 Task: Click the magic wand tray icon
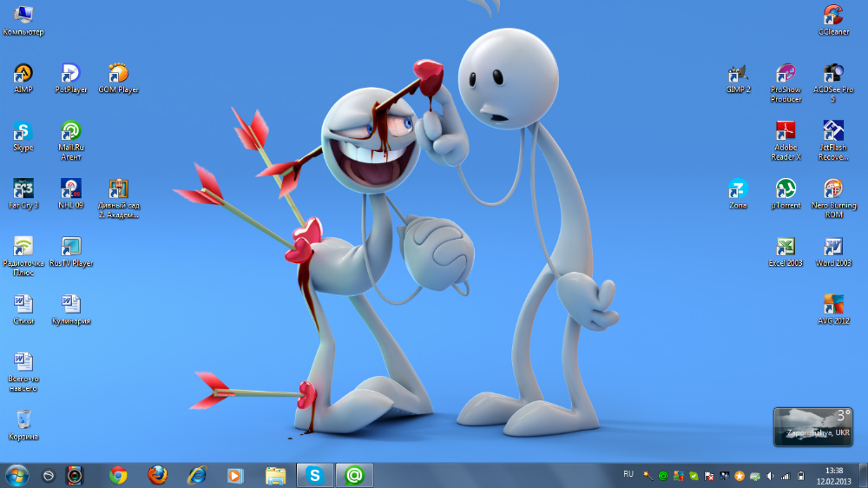click(648, 476)
